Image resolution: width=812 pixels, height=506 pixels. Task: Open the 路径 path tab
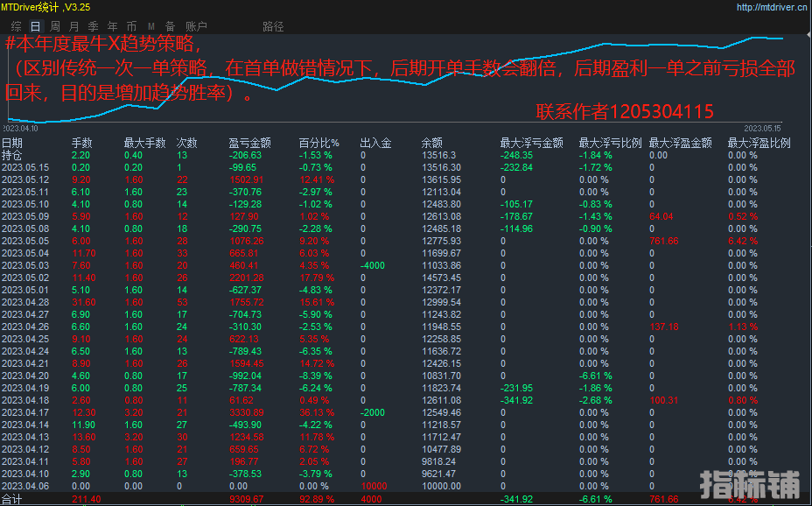(x=273, y=26)
